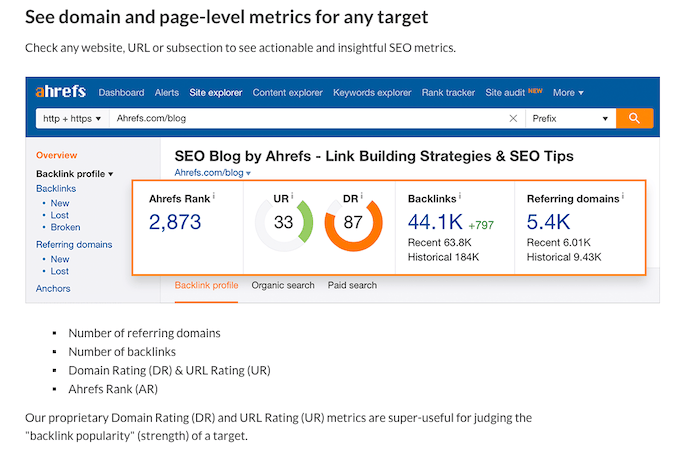
Task: Open Anchors in the sidebar
Action: [x=53, y=289]
